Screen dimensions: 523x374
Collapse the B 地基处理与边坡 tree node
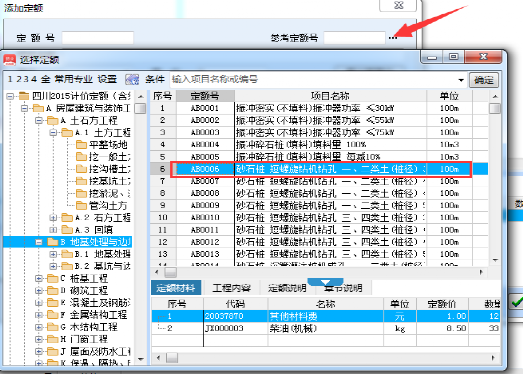pos(39,242)
